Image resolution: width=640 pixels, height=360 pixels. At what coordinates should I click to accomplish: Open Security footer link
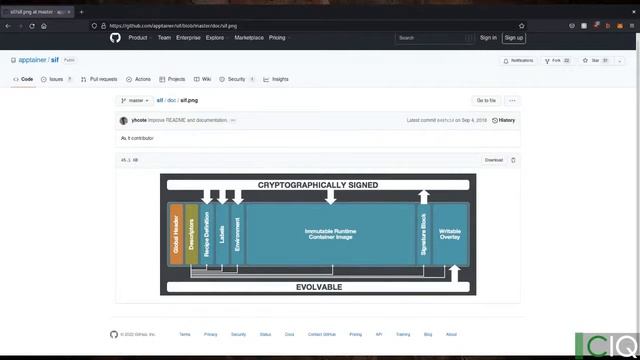coord(238,334)
